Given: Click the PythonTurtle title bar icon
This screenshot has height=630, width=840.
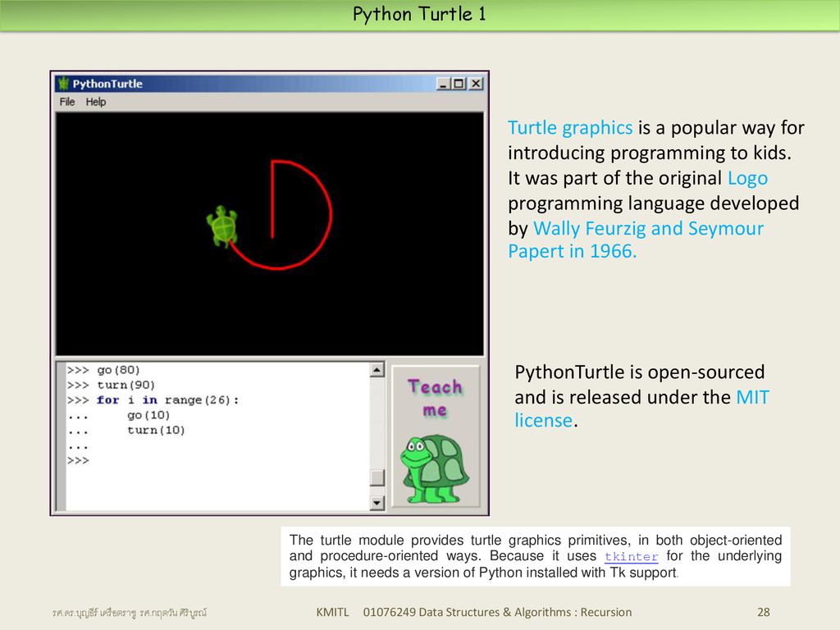Looking at the screenshot, I should [64, 84].
